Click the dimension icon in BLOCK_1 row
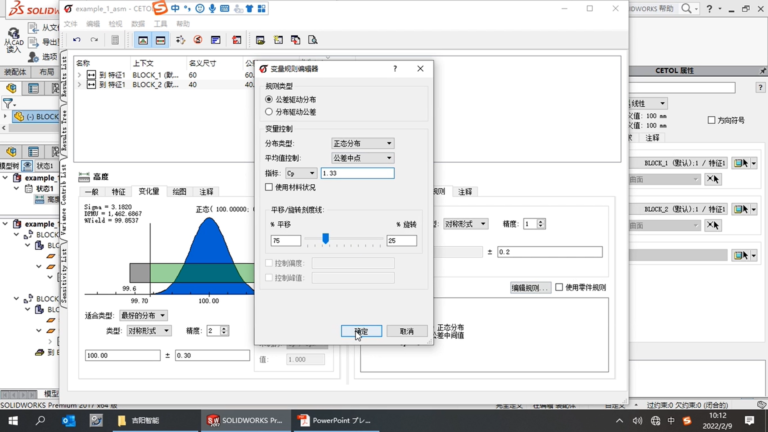 [x=91, y=75]
